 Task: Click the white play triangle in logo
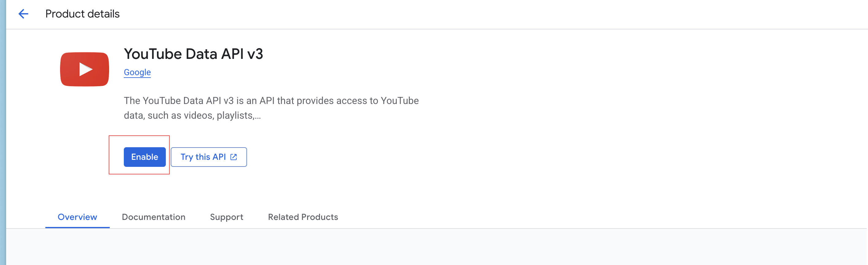pyautogui.click(x=86, y=69)
